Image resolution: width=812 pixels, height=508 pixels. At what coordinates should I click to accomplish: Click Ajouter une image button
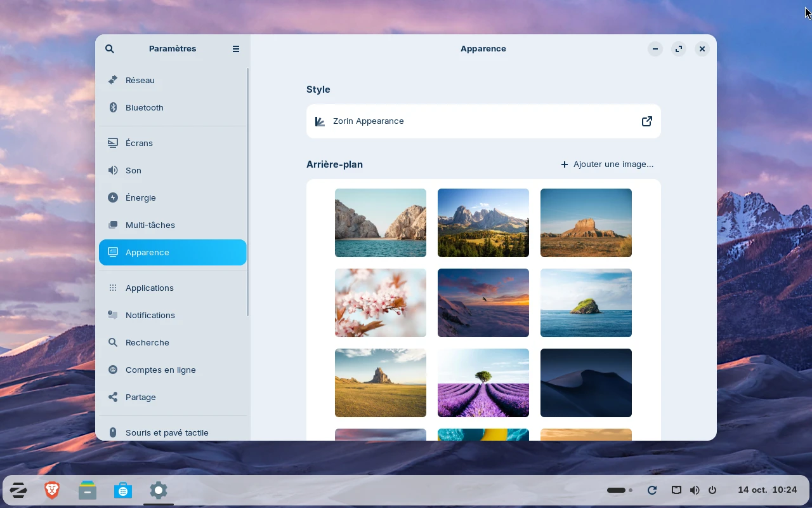pos(607,164)
